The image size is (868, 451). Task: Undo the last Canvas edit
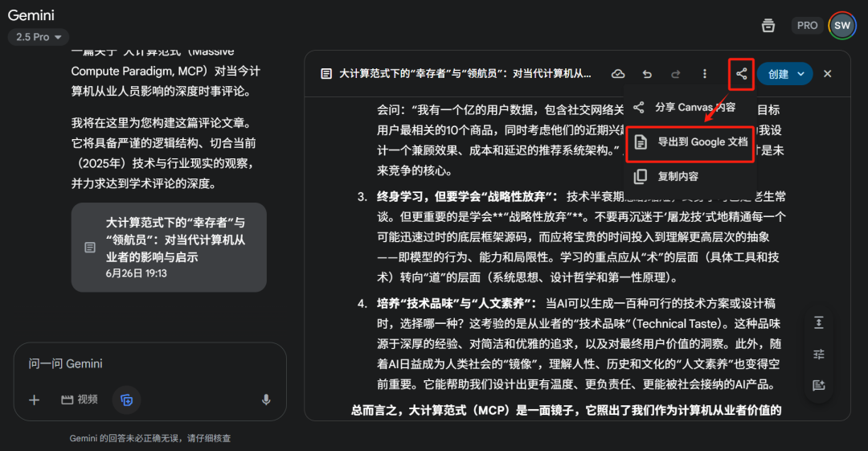tap(646, 74)
